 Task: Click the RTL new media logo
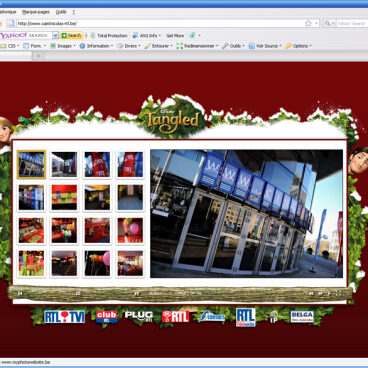246,317
